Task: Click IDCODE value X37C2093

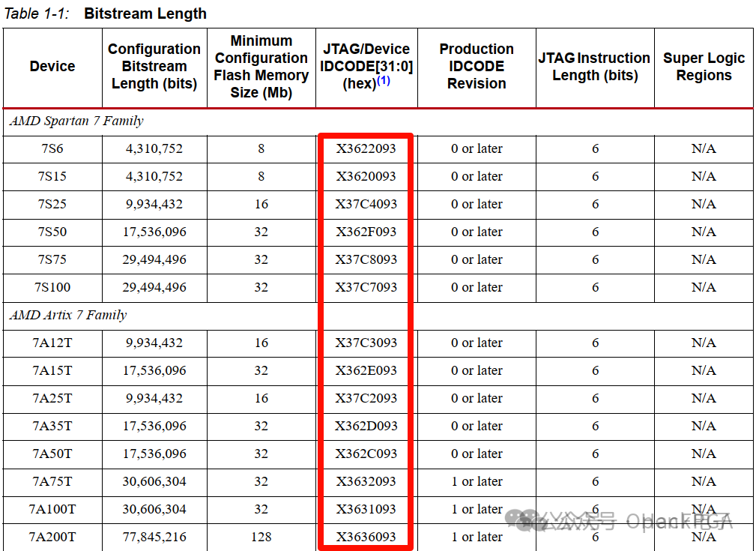Action: click(366, 398)
